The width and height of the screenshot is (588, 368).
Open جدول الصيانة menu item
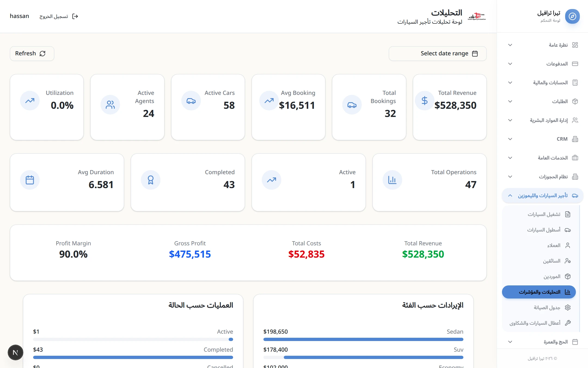click(x=539, y=307)
